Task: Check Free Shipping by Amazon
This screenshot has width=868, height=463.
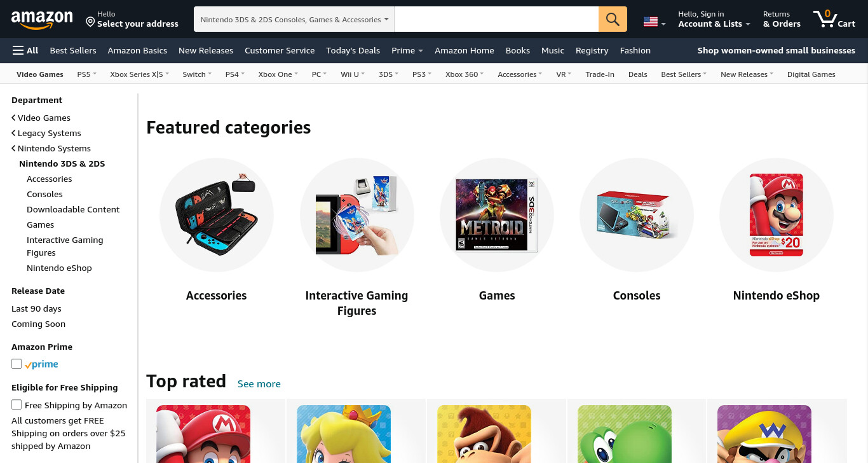Action: [17, 404]
